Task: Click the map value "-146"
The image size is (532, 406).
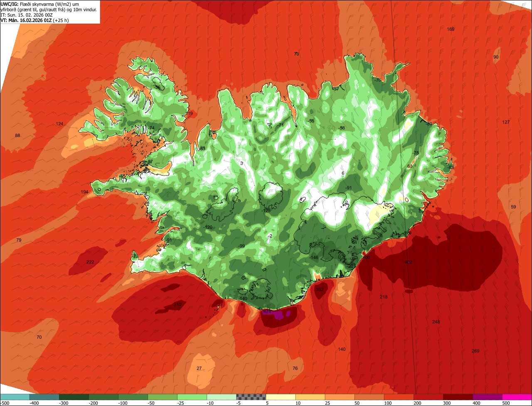Action: 314,257
